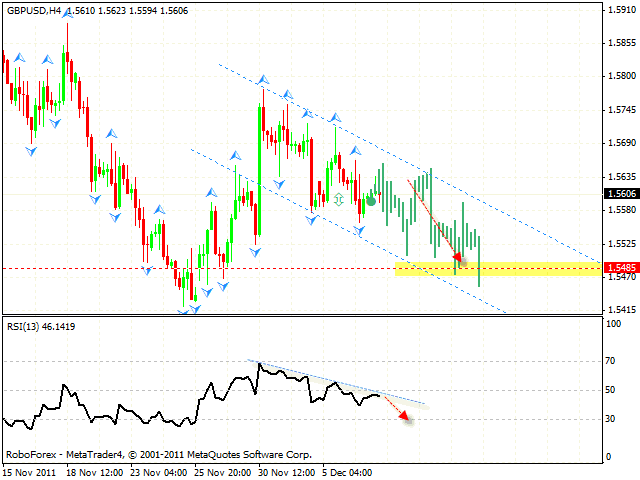Select the red forecast arrowhead in RSI panel
This screenshot has width=640, height=480.
[x=404, y=416]
